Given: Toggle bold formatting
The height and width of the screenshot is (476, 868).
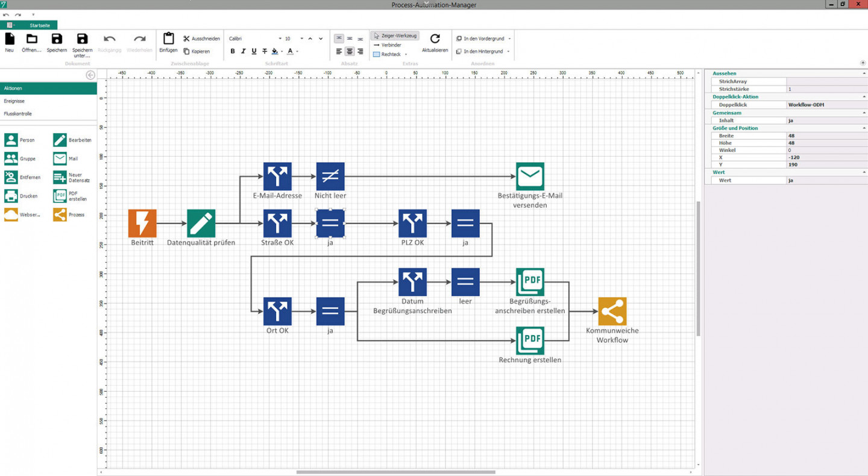Looking at the screenshot, I should pos(233,51).
